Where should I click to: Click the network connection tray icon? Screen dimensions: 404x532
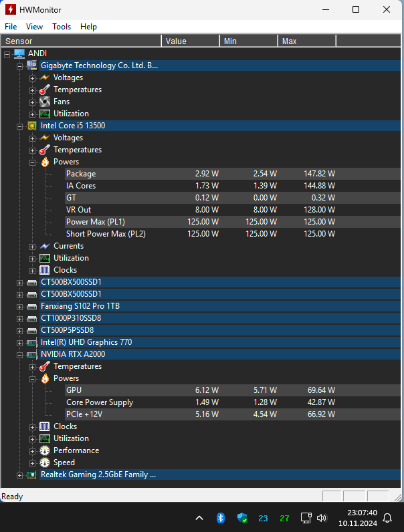[x=306, y=518]
